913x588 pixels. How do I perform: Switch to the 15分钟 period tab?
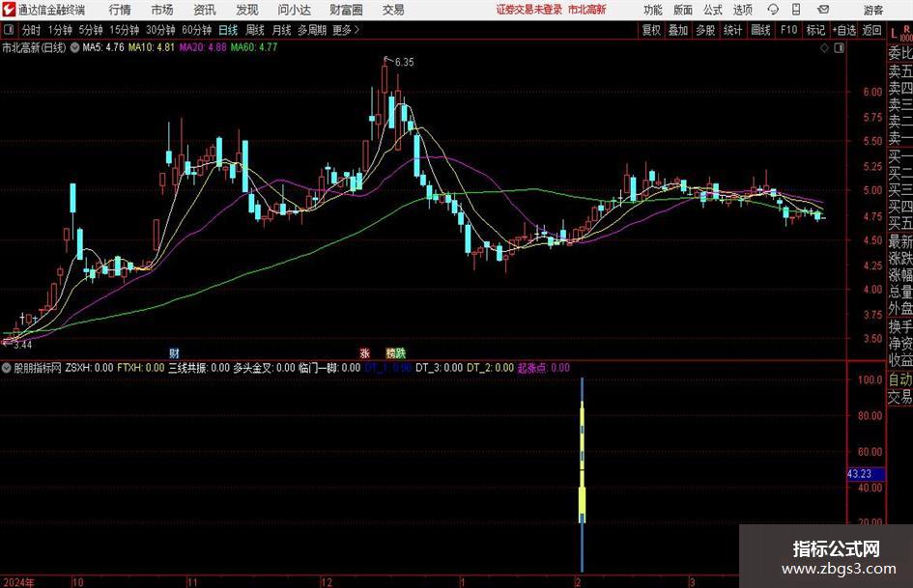[x=125, y=30]
